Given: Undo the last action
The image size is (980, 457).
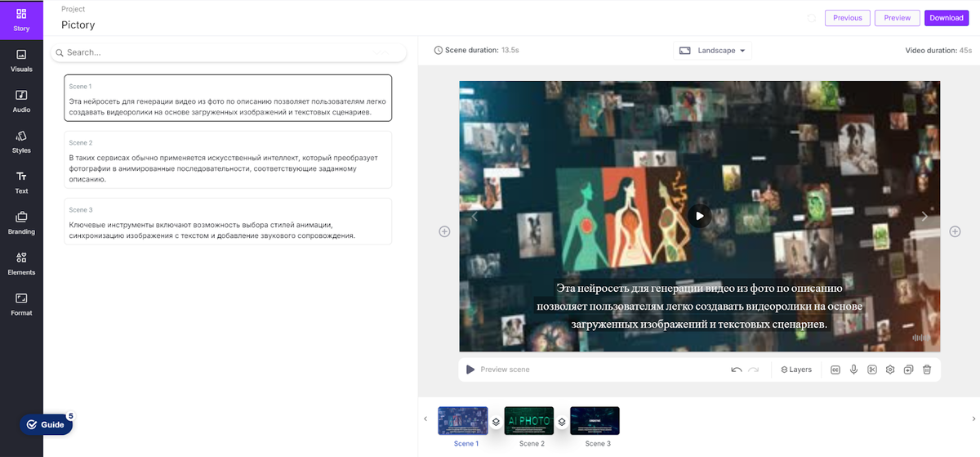Looking at the screenshot, I should (737, 370).
